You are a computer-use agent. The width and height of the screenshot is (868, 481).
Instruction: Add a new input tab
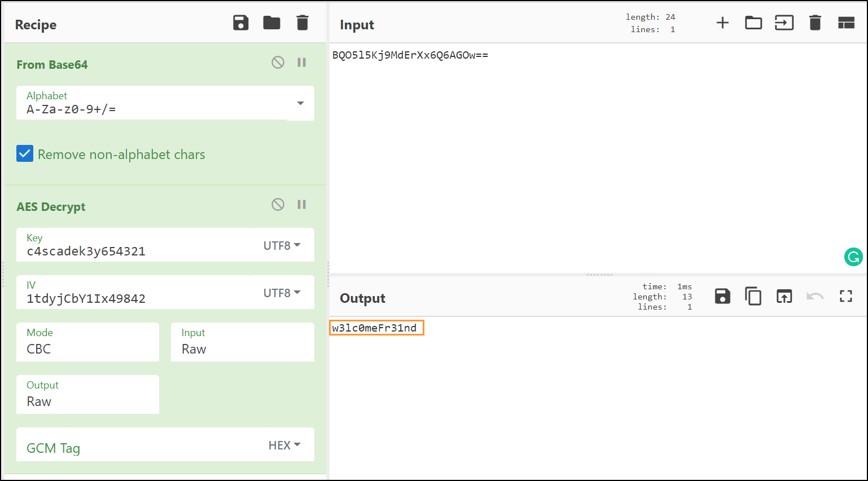tap(722, 23)
